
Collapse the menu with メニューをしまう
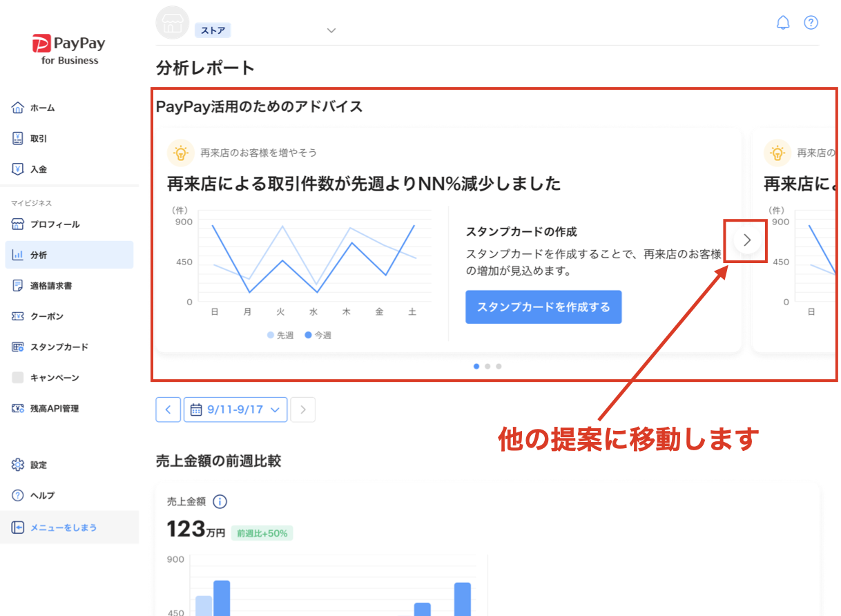click(69, 528)
